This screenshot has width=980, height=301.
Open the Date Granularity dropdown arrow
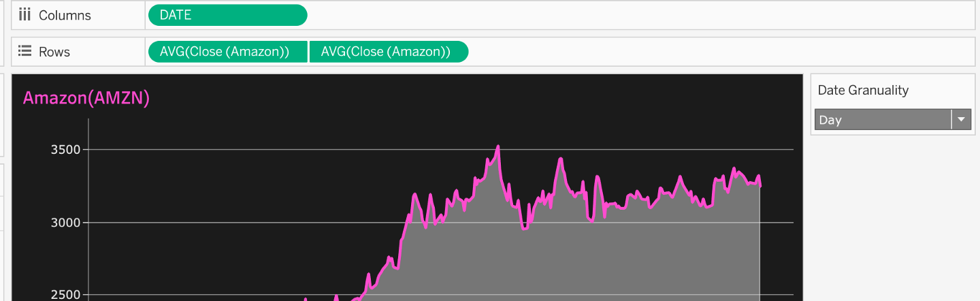[x=961, y=120]
